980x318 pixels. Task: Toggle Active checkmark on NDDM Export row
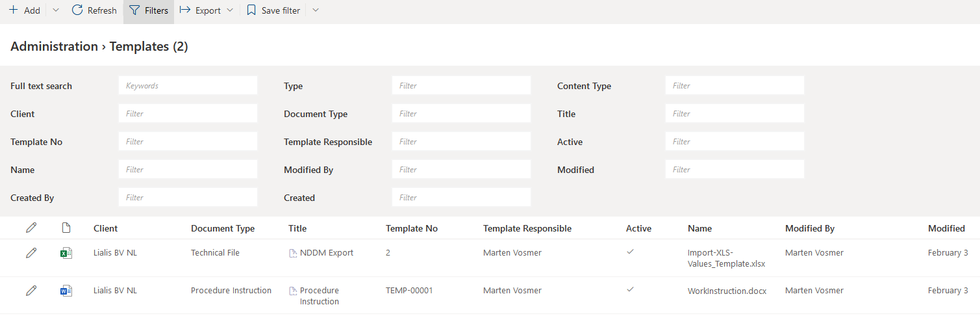coord(630,252)
